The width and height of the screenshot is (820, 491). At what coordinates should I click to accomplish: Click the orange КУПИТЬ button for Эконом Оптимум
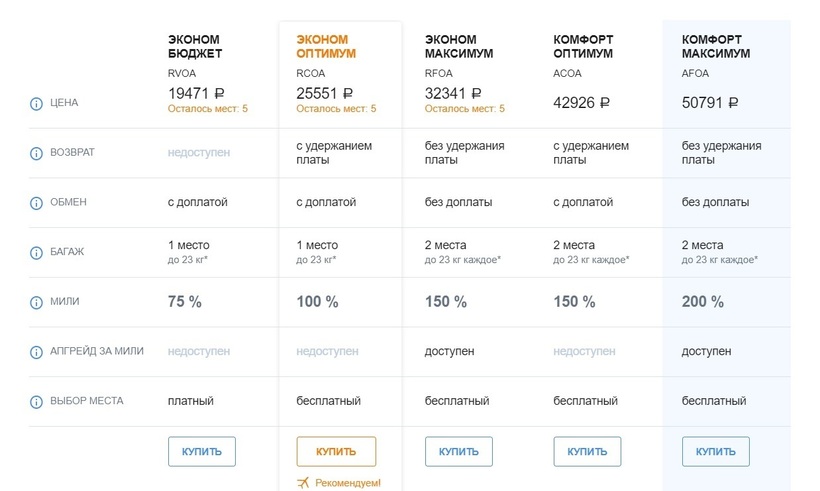tap(336, 451)
